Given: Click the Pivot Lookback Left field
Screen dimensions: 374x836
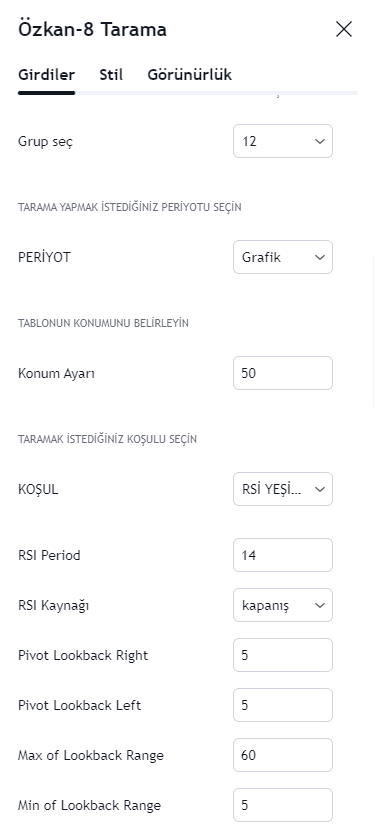Looking at the screenshot, I should pyautogui.click(x=283, y=705).
